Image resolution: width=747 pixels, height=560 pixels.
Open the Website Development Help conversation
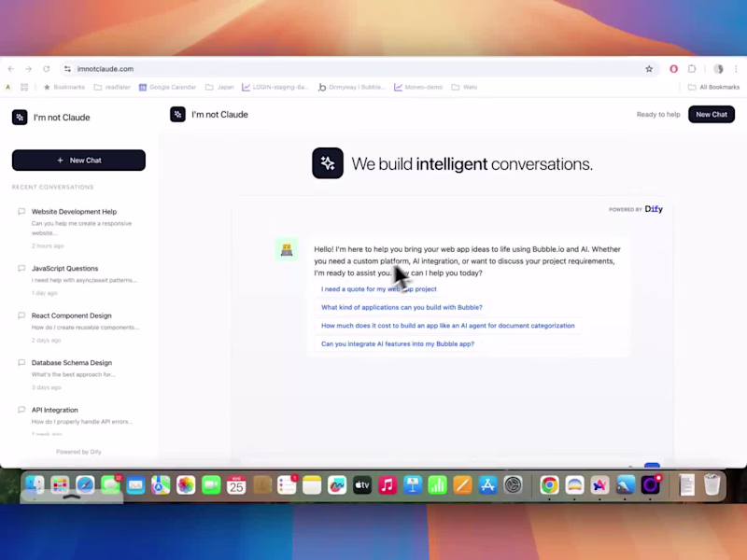(78, 228)
